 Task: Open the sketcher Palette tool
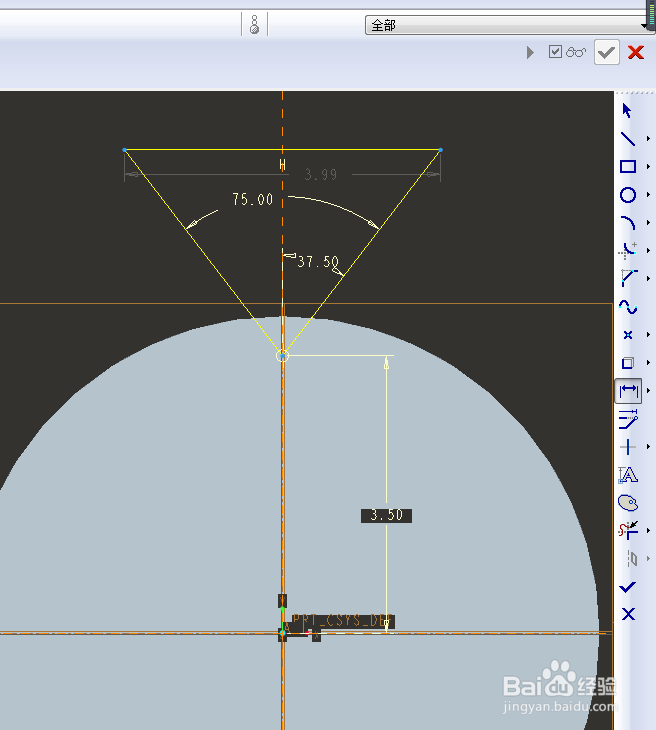[628, 503]
